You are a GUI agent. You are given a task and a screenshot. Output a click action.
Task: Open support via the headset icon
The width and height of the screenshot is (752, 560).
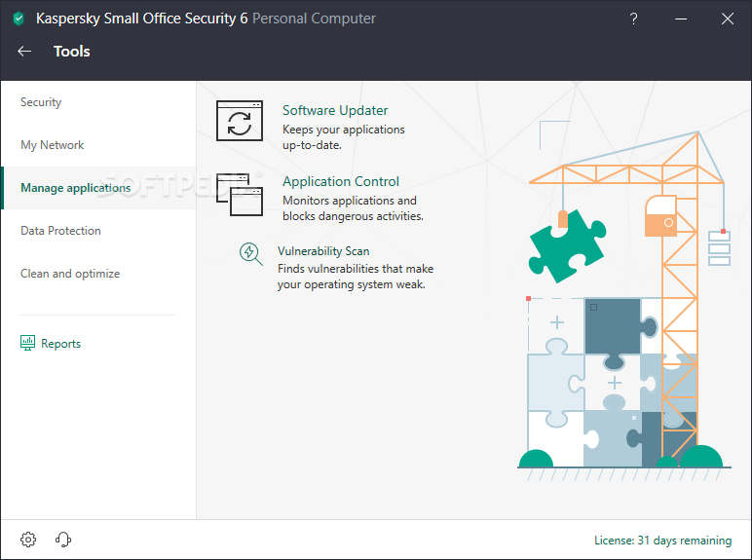[x=62, y=540]
